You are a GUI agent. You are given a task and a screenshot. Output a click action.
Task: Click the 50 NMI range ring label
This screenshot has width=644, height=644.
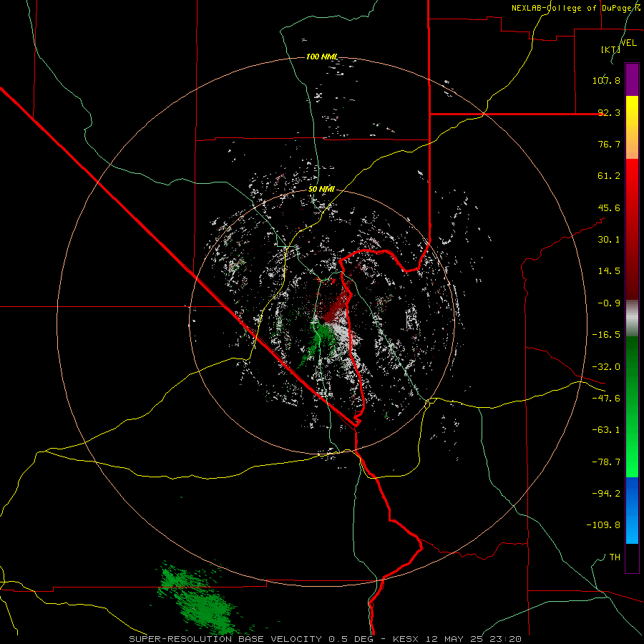(321, 189)
